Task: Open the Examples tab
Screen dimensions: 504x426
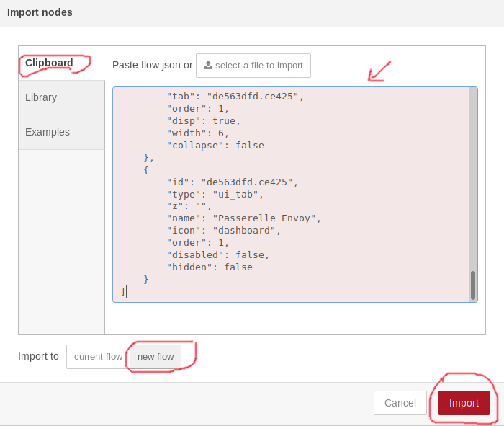Action: pyautogui.click(x=61, y=132)
